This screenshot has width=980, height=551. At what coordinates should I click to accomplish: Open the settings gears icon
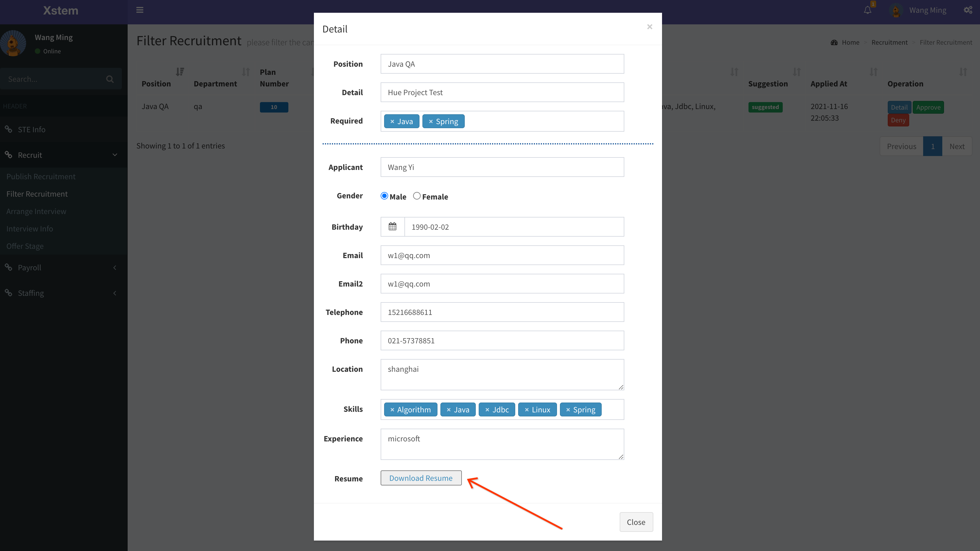click(968, 10)
